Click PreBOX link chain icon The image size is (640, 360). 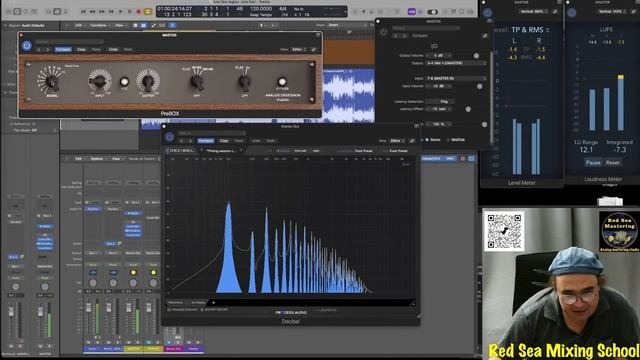pos(313,49)
